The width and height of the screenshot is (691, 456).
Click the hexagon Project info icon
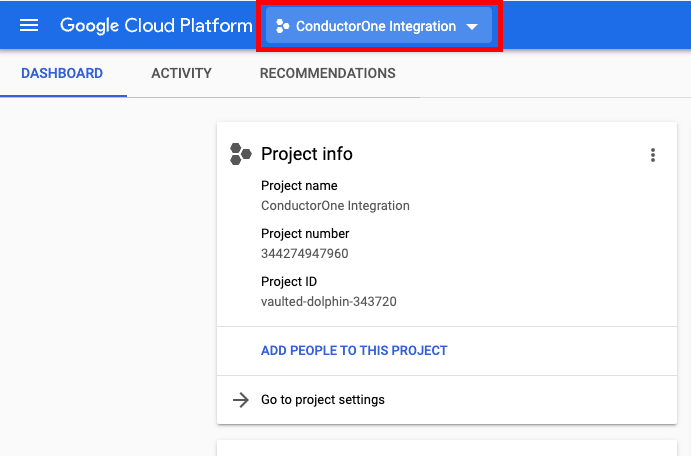pyautogui.click(x=240, y=154)
